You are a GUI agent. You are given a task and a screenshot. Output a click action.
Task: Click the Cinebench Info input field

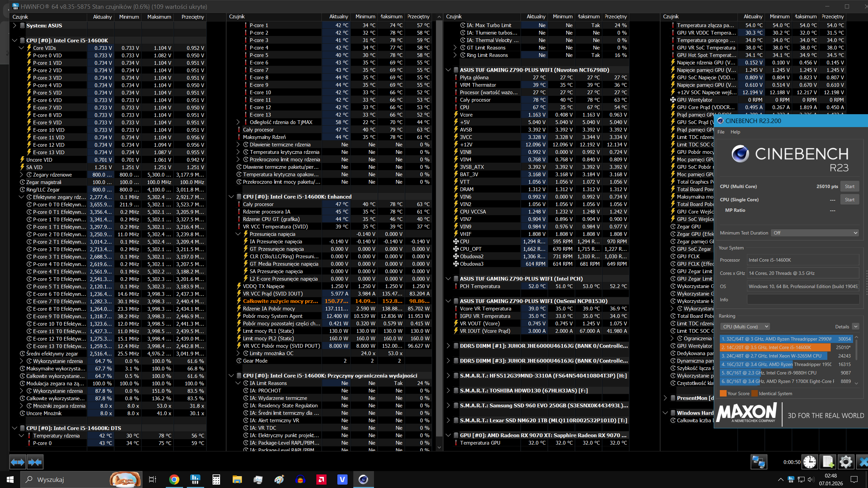[x=803, y=300]
